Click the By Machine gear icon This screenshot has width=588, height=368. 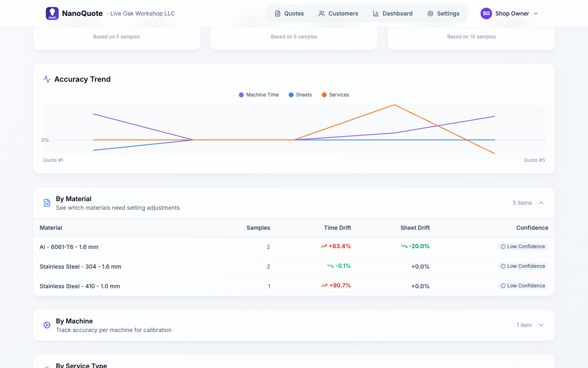pyautogui.click(x=47, y=325)
